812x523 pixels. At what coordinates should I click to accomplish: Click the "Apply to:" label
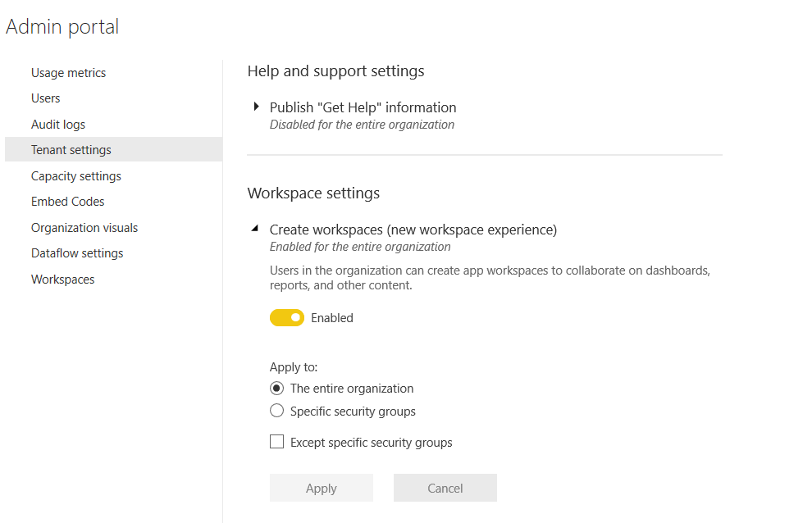294,367
